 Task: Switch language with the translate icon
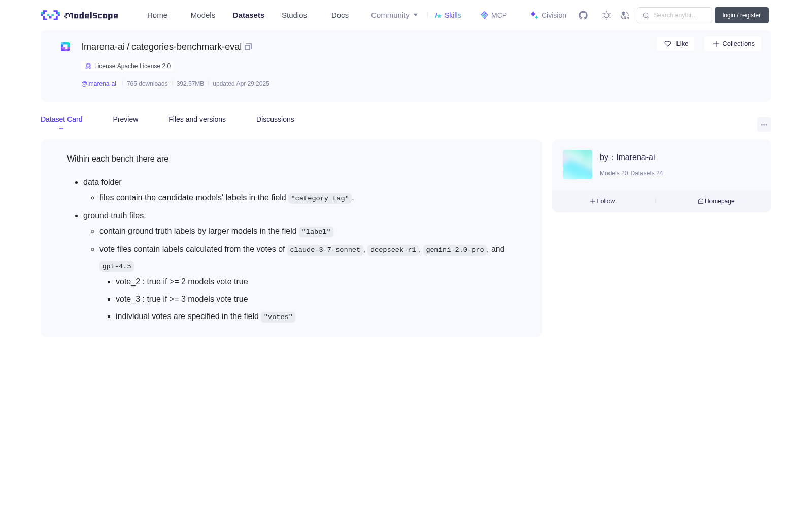pyautogui.click(x=625, y=15)
